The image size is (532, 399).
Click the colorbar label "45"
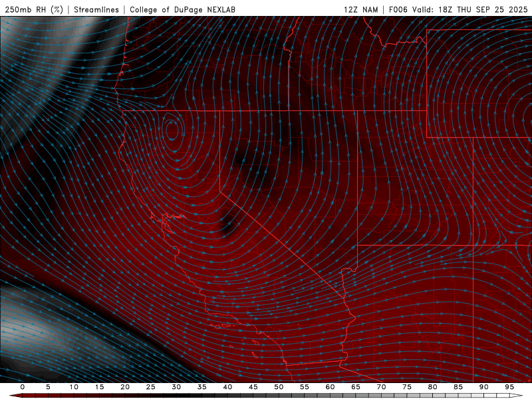coord(253,387)
